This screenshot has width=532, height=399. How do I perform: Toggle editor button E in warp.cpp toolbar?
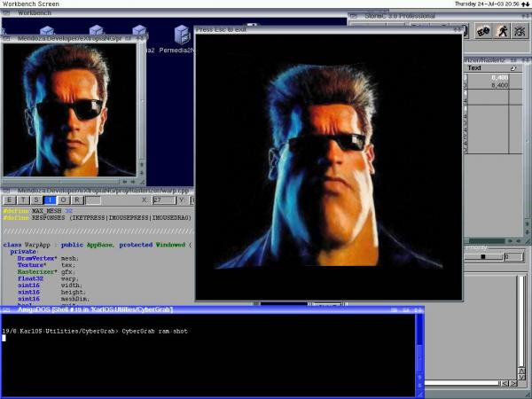(x=10, y=200)
